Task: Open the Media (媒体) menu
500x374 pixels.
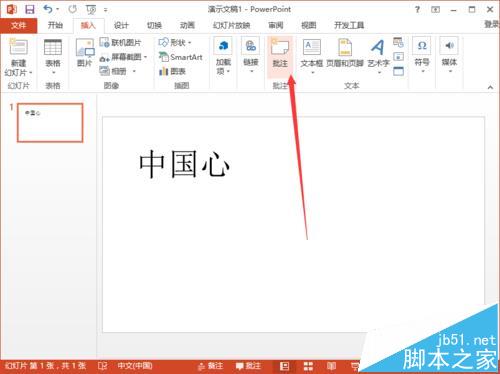Action: point(449,56)
